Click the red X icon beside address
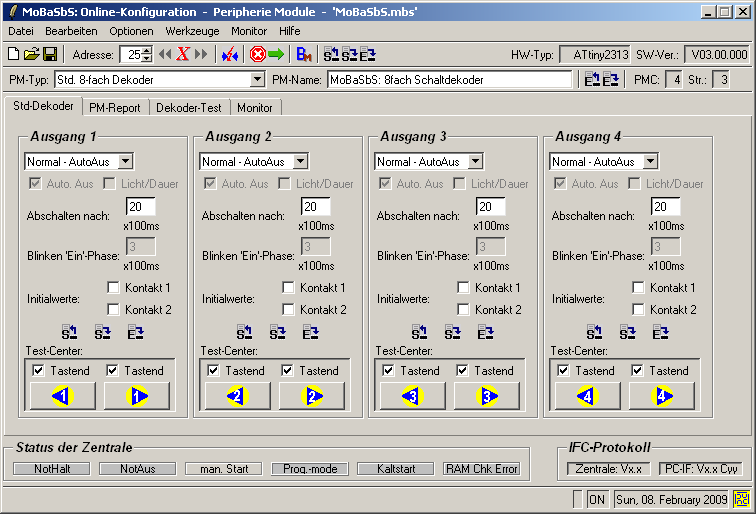 tap(183, 54)
